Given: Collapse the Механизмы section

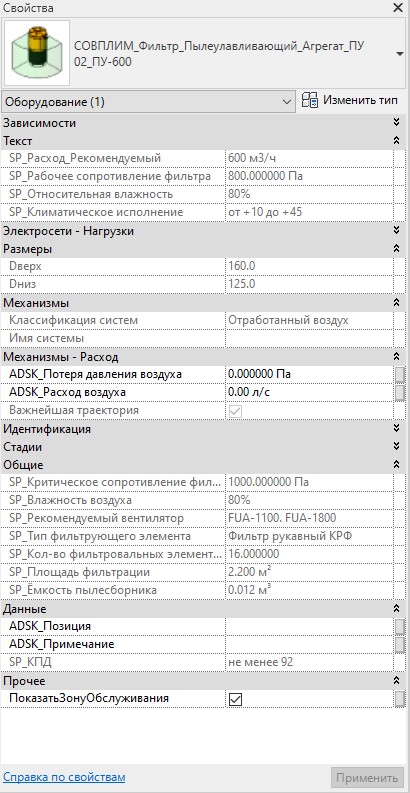Looking at the screenshot, I should (397, 303).
